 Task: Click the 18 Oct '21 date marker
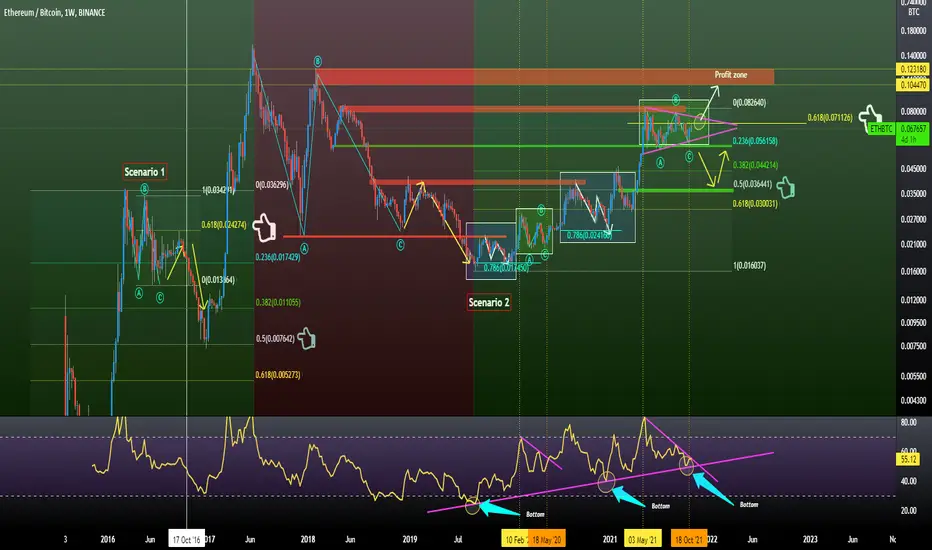coord(689,539)
